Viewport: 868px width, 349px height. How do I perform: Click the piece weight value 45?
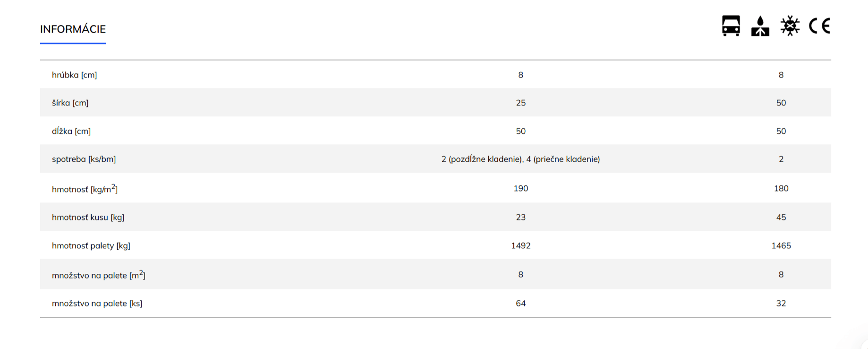click(781, 217)
